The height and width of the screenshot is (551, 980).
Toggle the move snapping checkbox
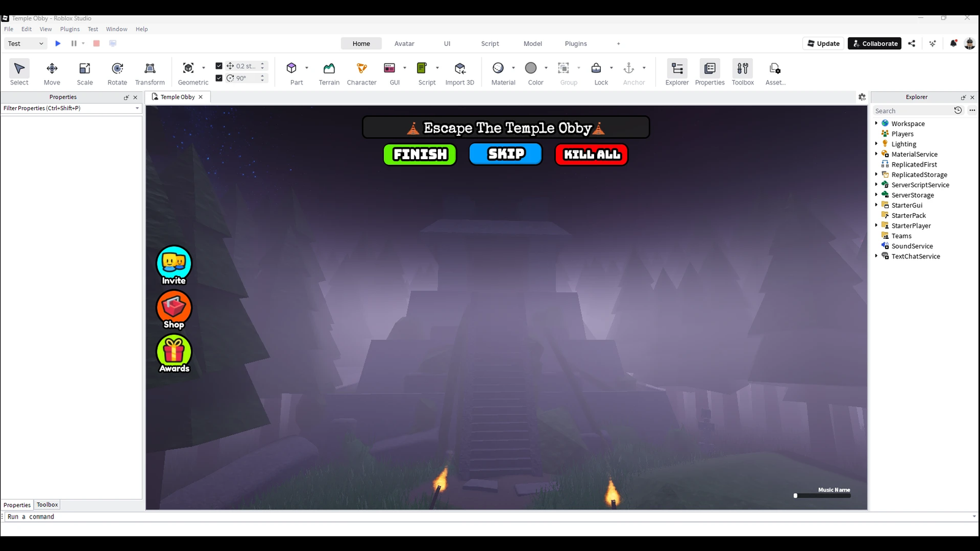(219, 66)
